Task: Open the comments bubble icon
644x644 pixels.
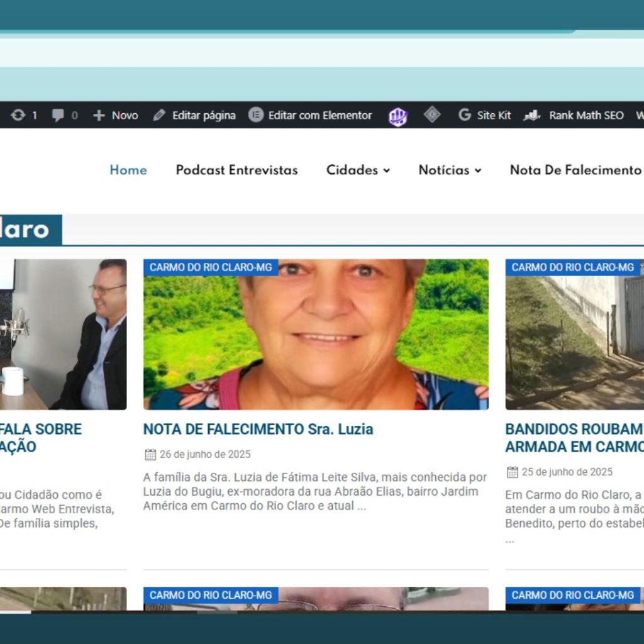Action: click(58, 115)
